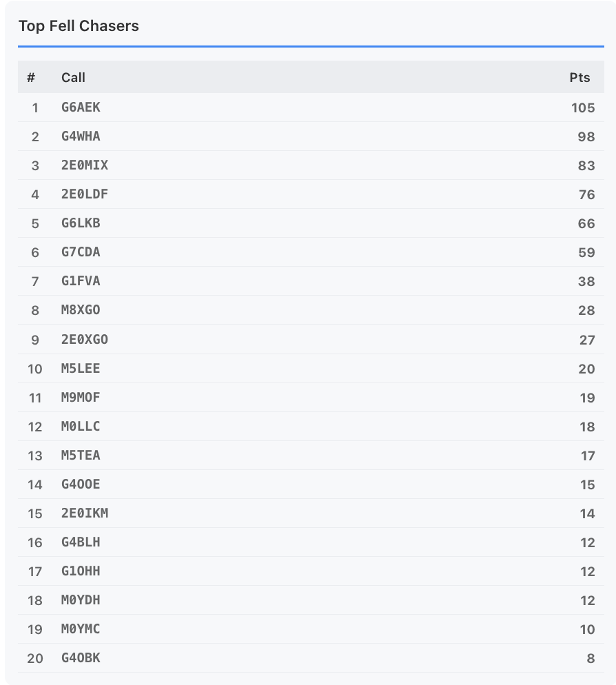Click the 2E0IKM callsign
This screenshot has width=616, height=685.
pos(85,513)
